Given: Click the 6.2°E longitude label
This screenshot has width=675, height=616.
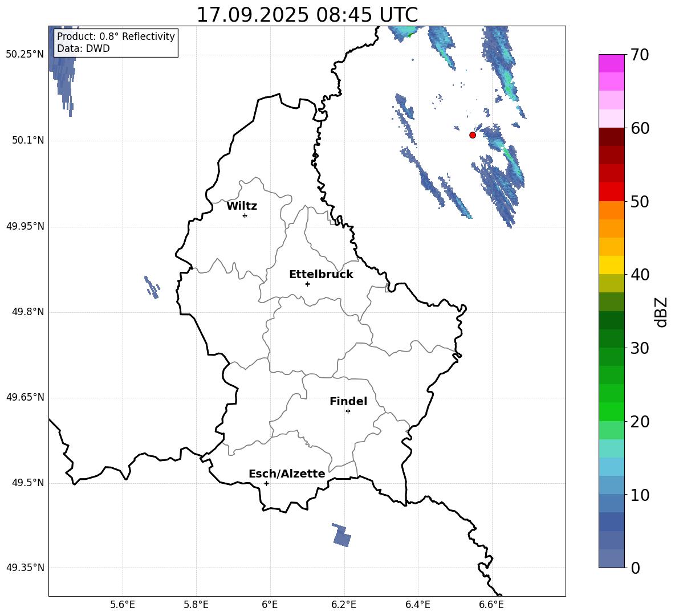Looking at the screenshot, I should (344, 605).
